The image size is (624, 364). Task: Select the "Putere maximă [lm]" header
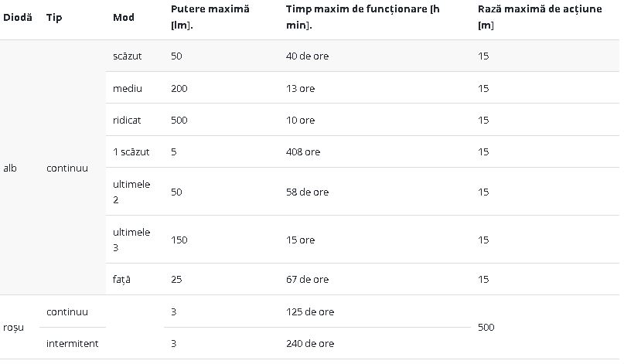click(210, 17)
